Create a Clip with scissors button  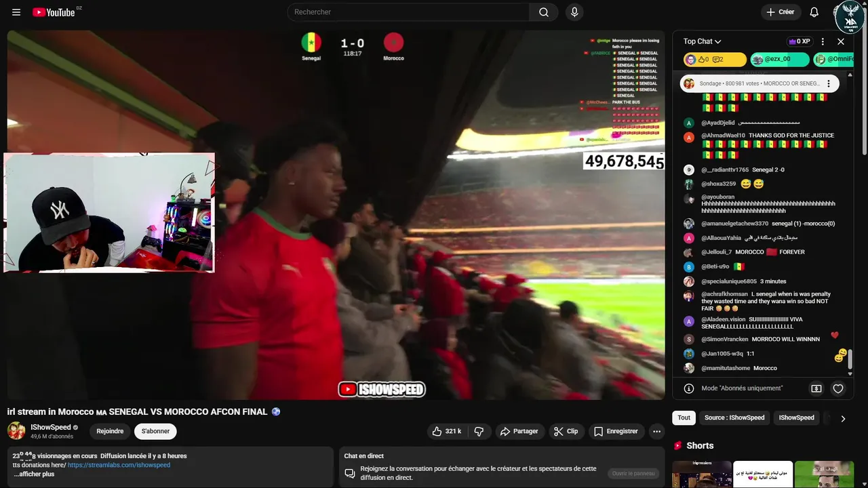pos(566,431)
